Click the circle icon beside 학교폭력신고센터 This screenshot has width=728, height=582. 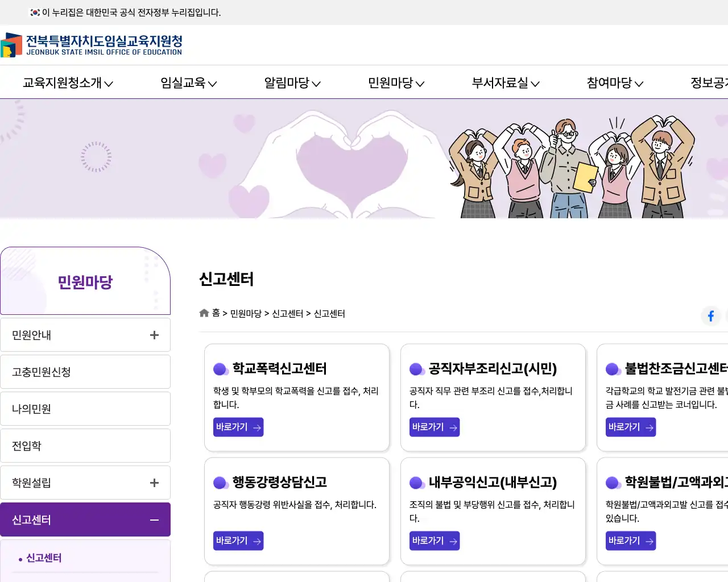[221, 368]
